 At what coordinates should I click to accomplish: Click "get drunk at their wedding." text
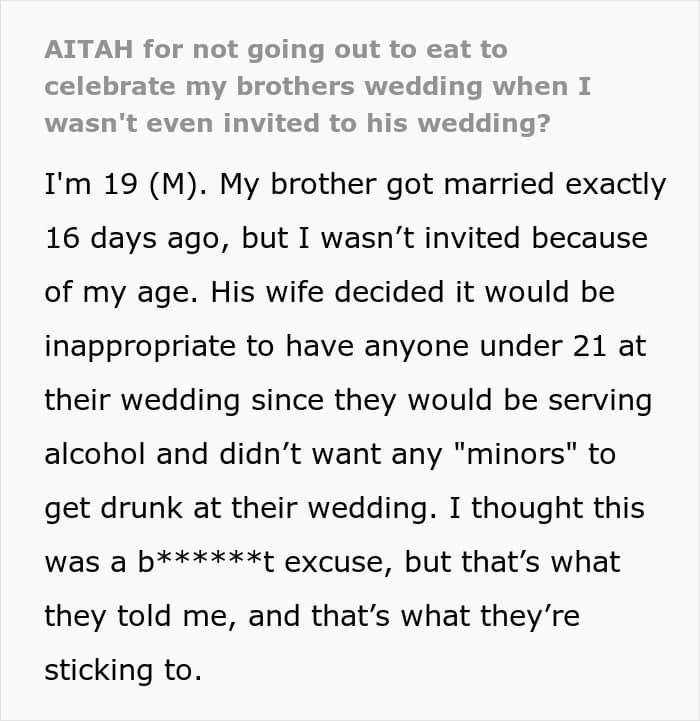pos(241,509)
